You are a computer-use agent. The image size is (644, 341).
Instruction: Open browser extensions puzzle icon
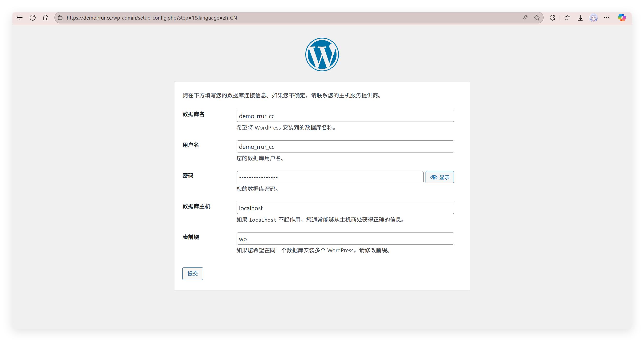click(553, 18)
